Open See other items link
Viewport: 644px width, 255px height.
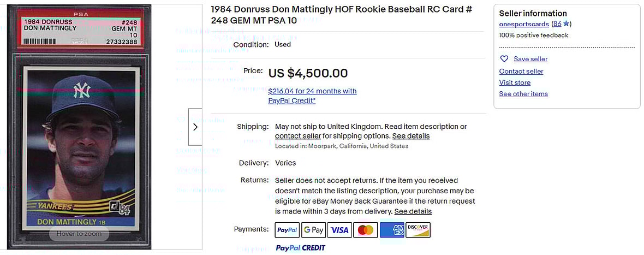point(523,94)
